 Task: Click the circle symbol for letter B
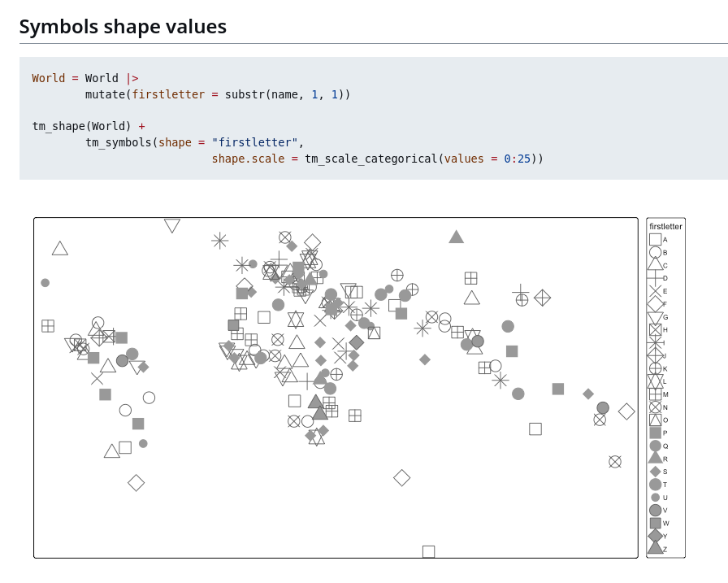(655, 252)
